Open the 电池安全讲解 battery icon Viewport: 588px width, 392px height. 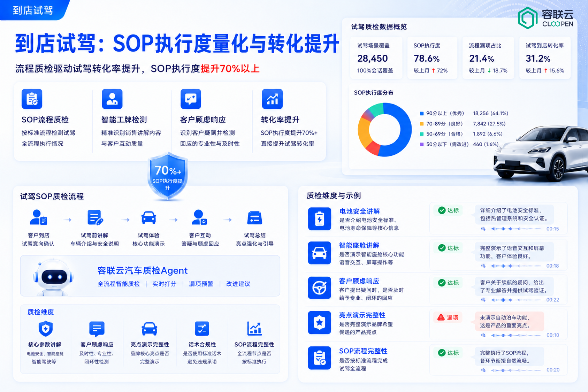(x=319, y=219)
